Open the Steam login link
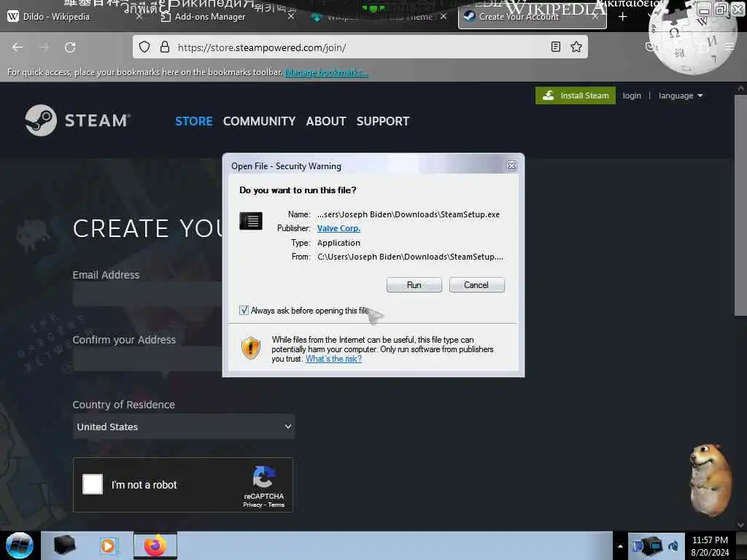 point(632,96)
